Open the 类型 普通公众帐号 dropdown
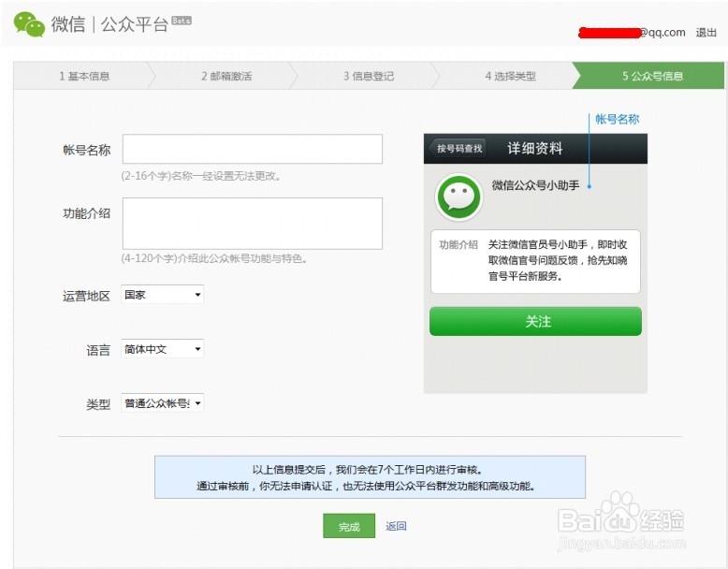The height and width of the screenshot is (569, 728). [x=163, y=403]
